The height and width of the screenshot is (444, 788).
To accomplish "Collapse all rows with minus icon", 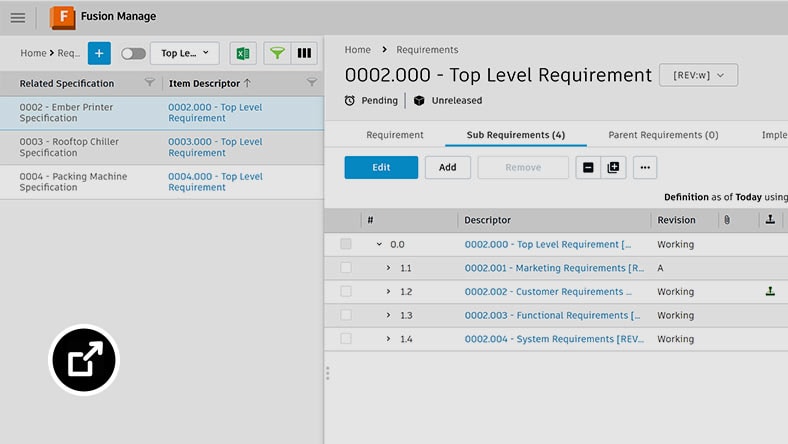I will [x=588, y=168].
